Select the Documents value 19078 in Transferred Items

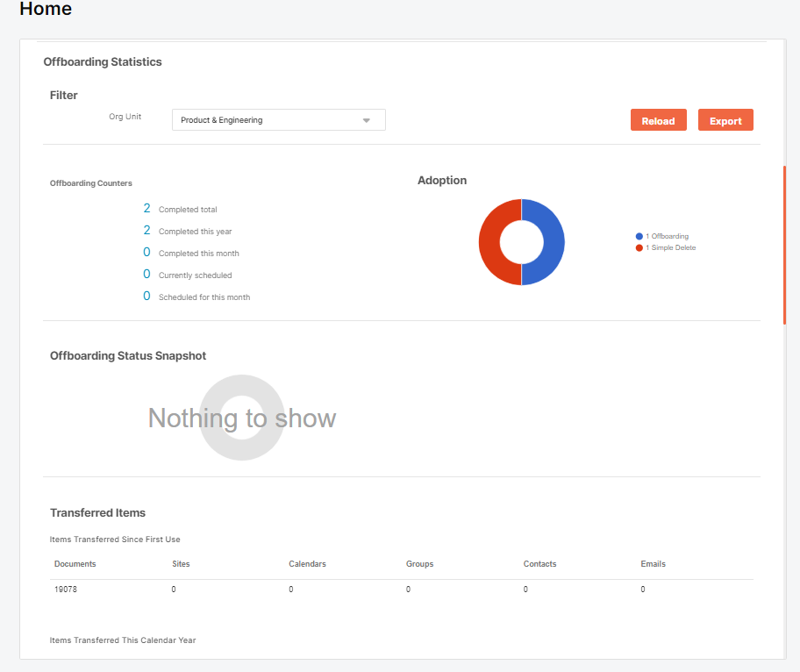[x=66, y=589]
